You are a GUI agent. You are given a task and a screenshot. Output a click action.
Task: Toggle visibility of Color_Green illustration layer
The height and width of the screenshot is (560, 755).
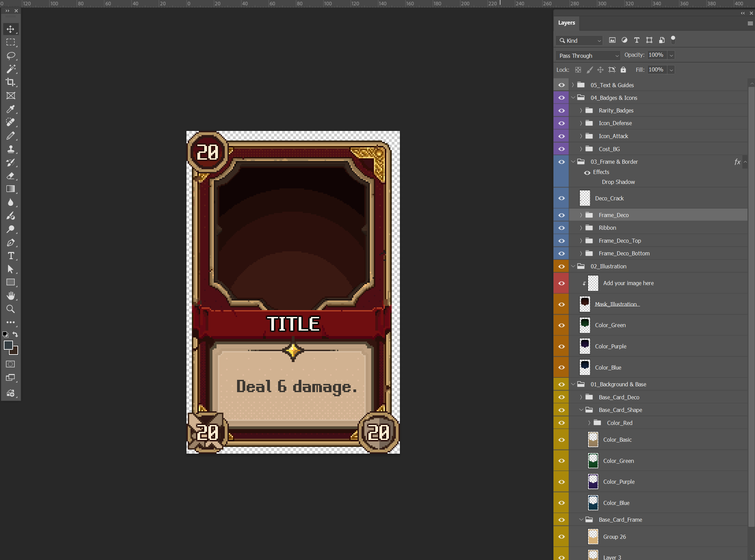(x=561, y=325)
